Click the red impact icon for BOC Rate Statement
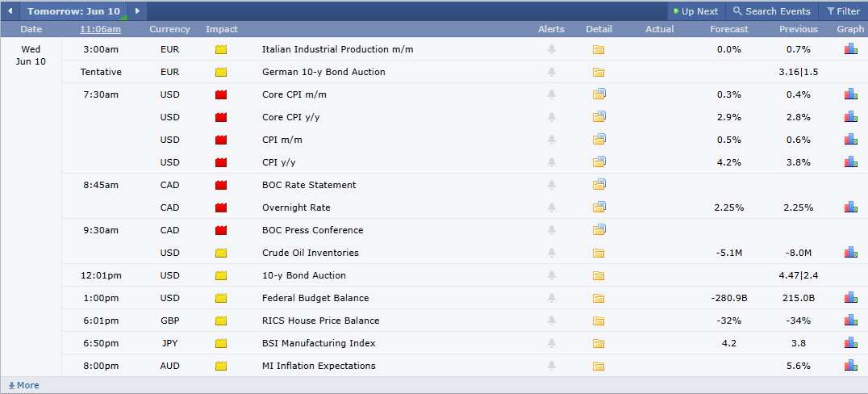This screenshot has width=868, height=394. tap(221, 185)
